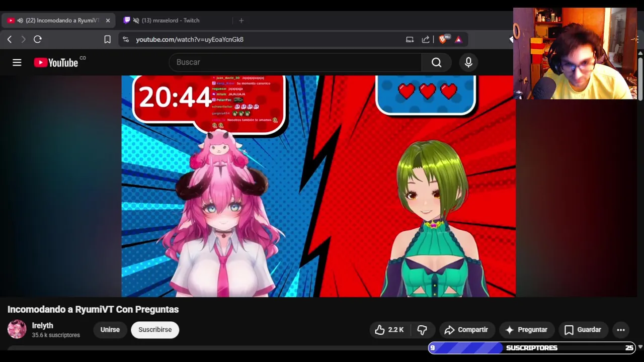Screen dimensions: 644x362
Task: Unmute the Twitch tab via speaker icon
Action: pos(136,21)
